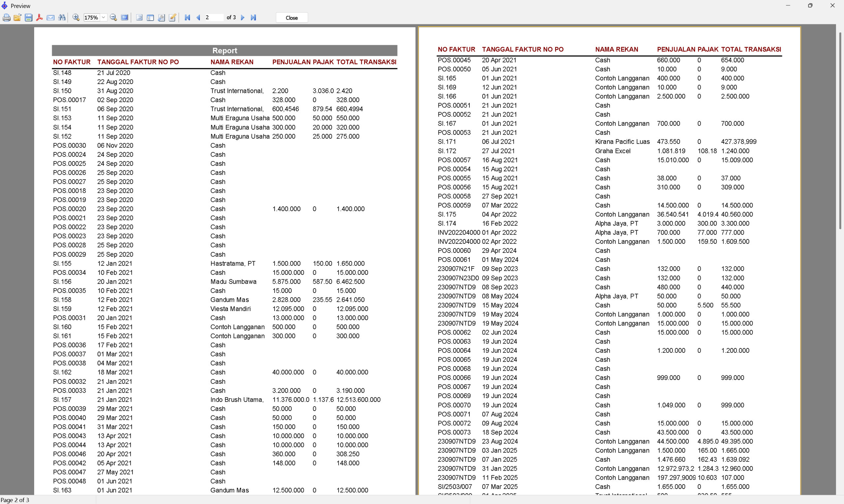Click customer 'Indo Brush Utama,'
The width and height of the screenshot is (844, 504).
click(x=237, y=400)
